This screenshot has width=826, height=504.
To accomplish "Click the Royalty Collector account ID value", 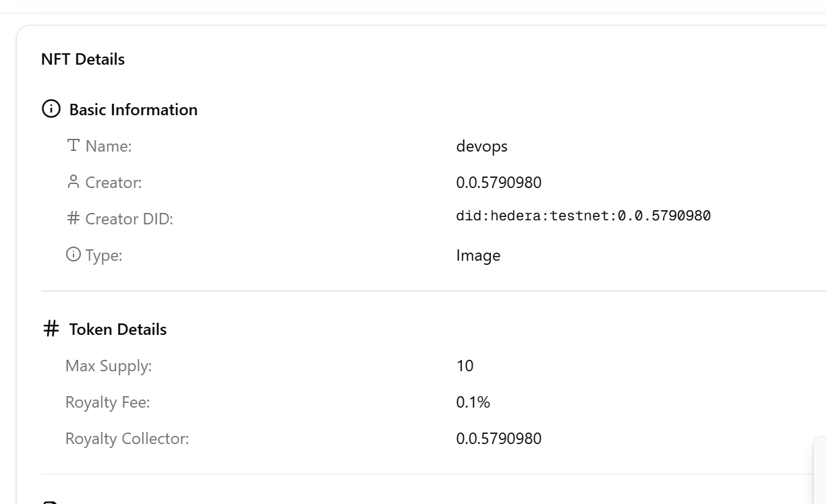I will pyautogui.click(x=498, y=439).
